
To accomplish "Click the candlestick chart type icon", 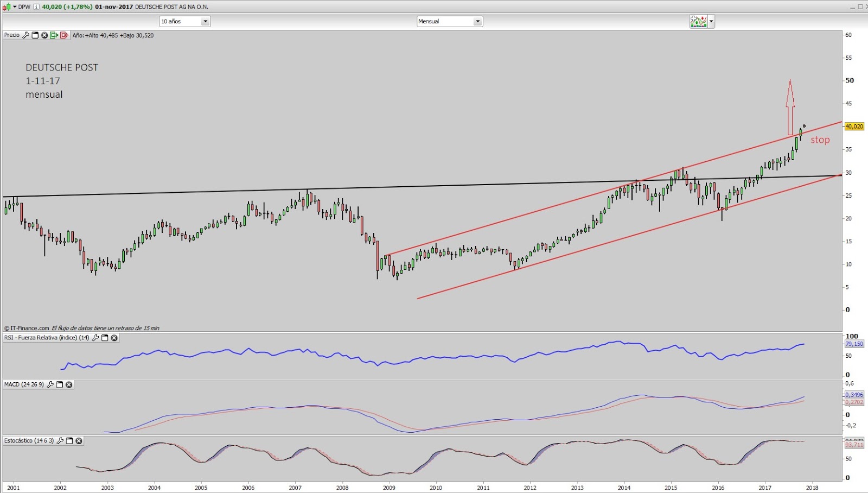I will point(7,7).
